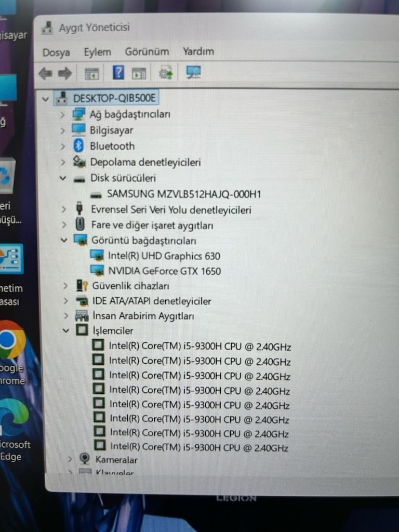Expand the Ağ bağdaştırıcıları category
The height and width of the screenshot is (532, 399).
[62, 115]
